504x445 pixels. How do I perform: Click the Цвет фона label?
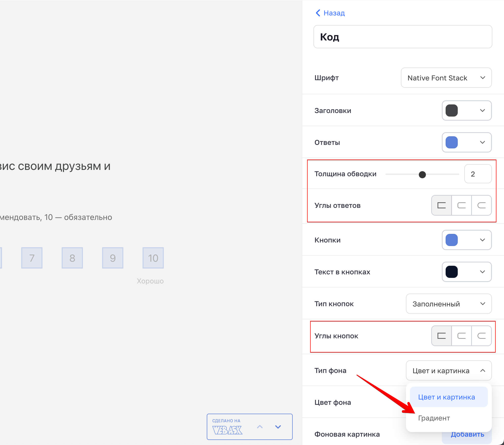click(x=333, y=402)
